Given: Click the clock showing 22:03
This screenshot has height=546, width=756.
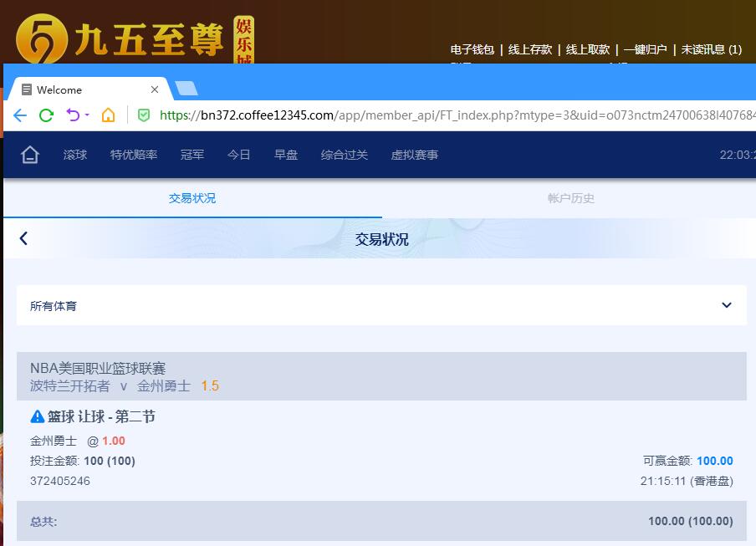Looking at the screenshot, I should pyautogui.click(x=738, y=155).
